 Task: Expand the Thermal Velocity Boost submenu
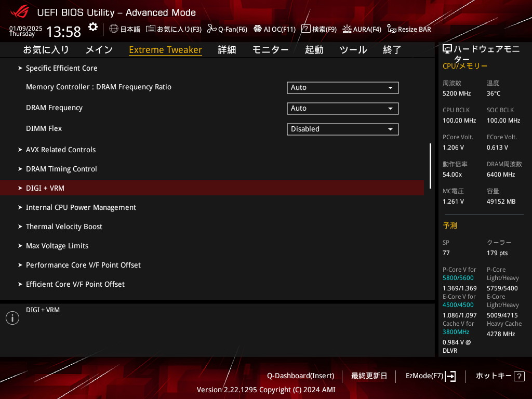[64, 227]
